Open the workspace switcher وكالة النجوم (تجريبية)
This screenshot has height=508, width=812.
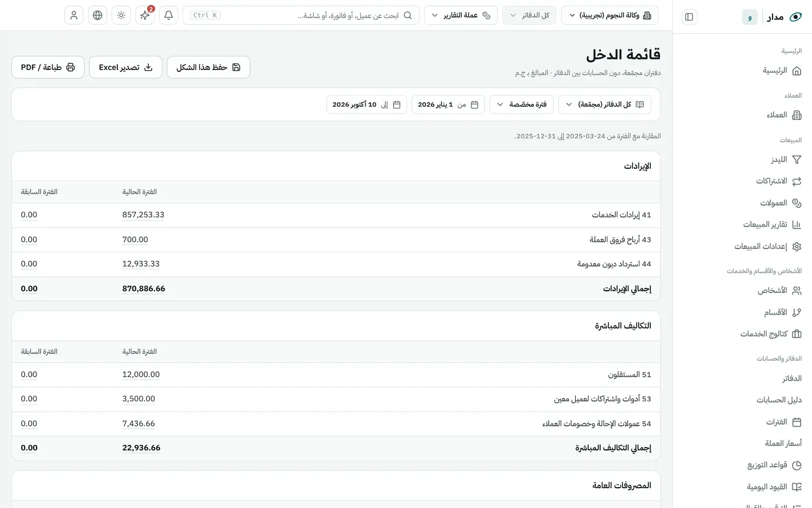(610, 15)
